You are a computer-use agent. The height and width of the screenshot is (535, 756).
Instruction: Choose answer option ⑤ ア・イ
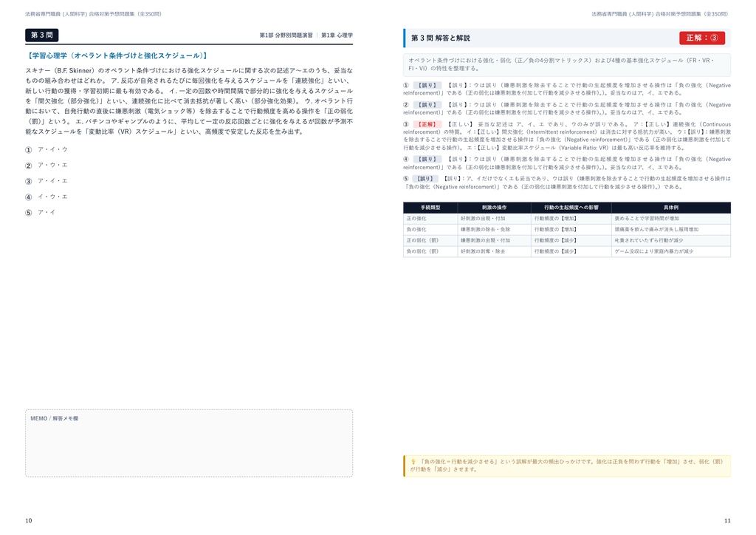[41, 212]
